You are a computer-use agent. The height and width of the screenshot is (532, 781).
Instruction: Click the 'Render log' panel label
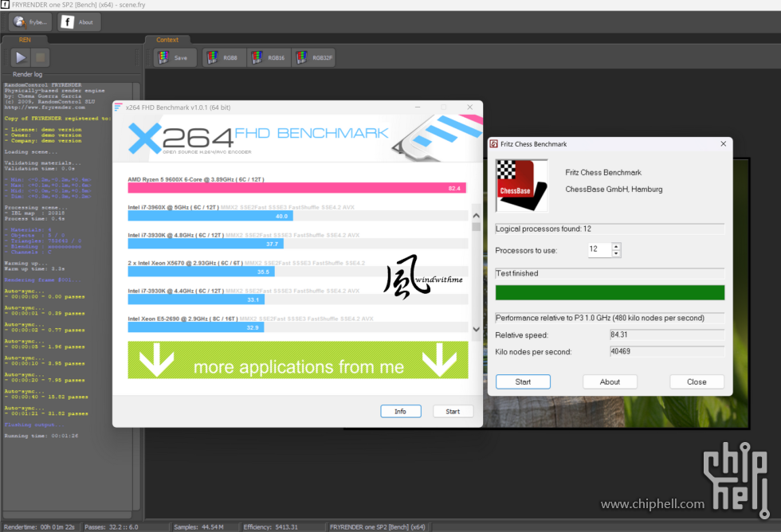coord(27,74)
